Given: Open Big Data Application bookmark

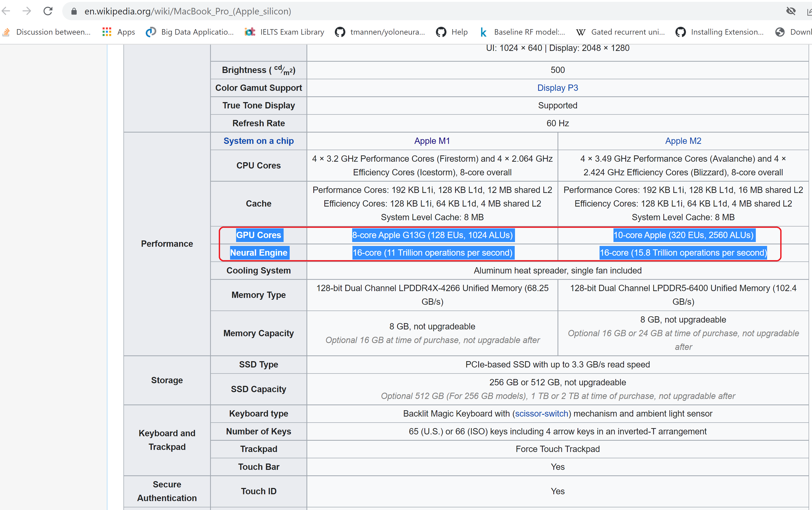Looking at the screenshot, I should point(190,32).
